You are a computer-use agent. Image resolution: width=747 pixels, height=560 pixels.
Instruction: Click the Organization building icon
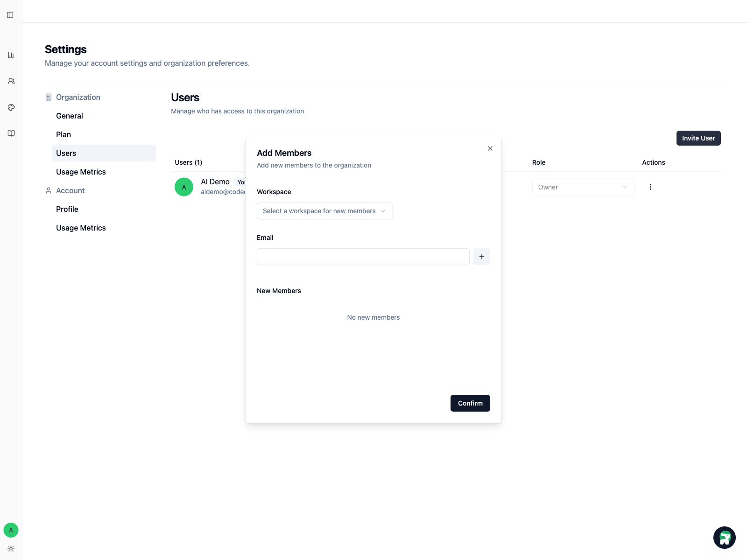48,97
